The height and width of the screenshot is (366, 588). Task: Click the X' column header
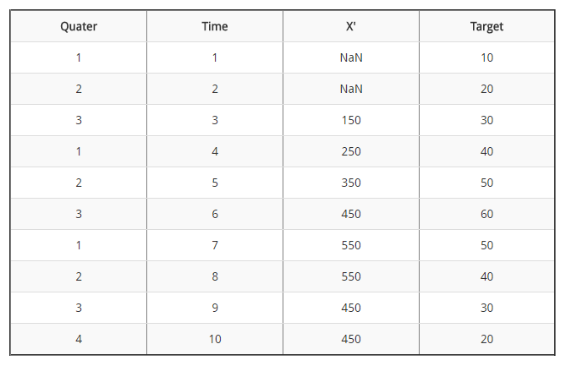pos(351,26)
